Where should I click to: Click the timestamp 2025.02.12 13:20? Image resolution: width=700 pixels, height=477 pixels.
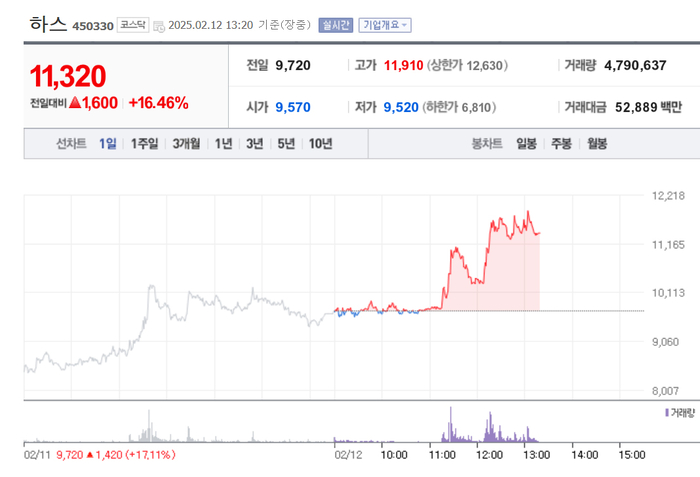(211, 25)
